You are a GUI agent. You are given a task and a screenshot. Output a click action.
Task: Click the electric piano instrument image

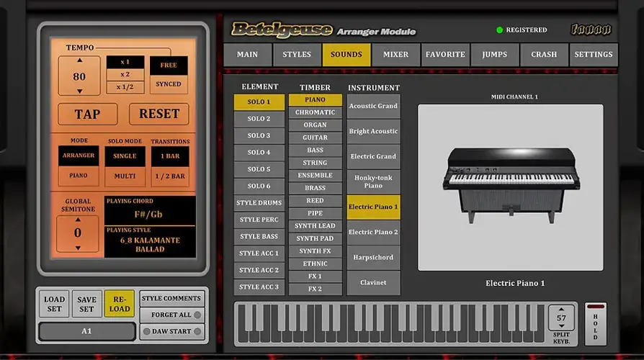point(510,185)
